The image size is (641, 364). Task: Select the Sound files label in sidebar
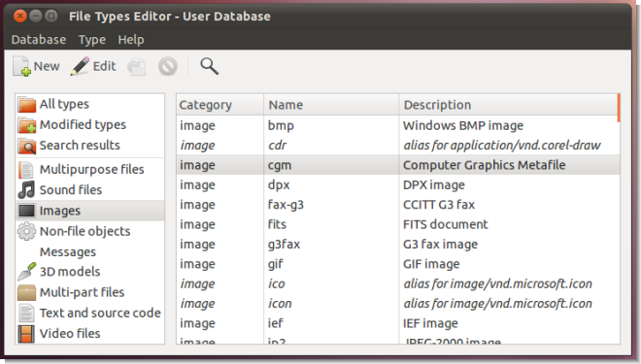pos(71,190)
